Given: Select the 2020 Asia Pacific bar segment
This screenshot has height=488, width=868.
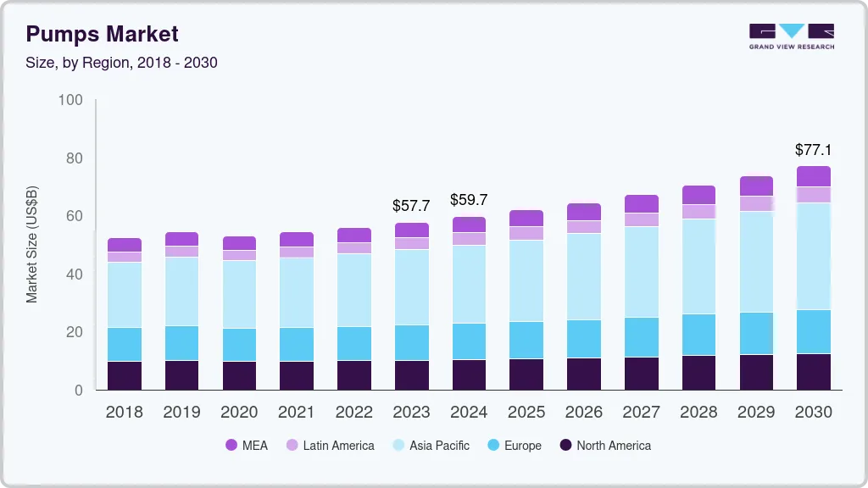Looking at the screenshot, I should (239, 294).
